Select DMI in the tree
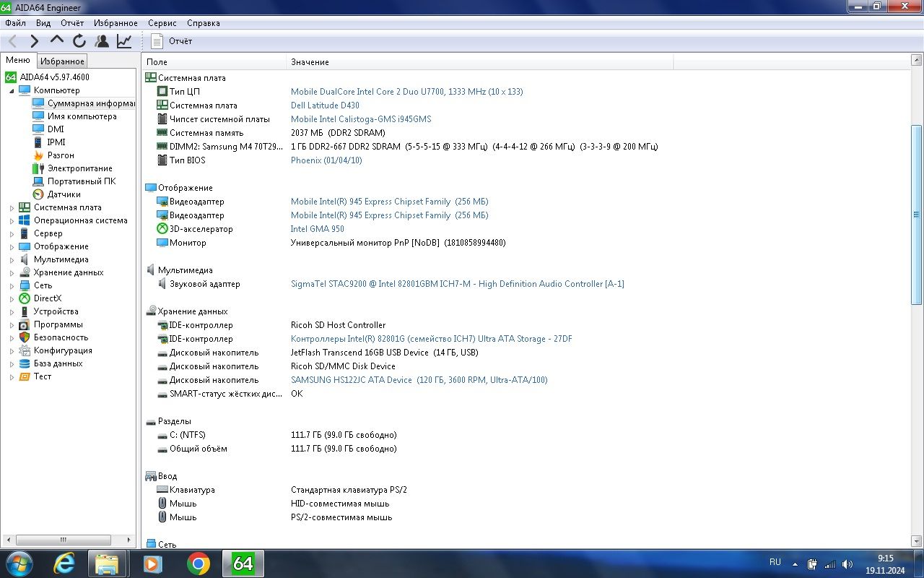 tap(56, 129)
